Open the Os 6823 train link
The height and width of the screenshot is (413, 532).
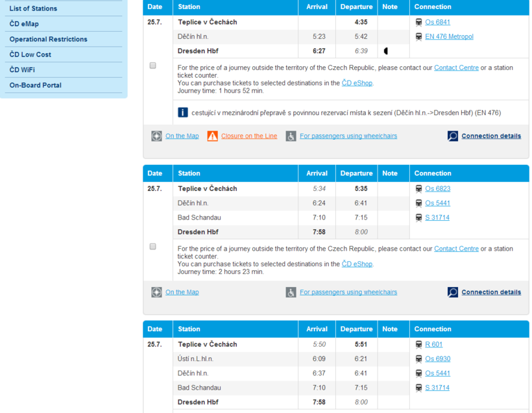[x=437, y=189]
